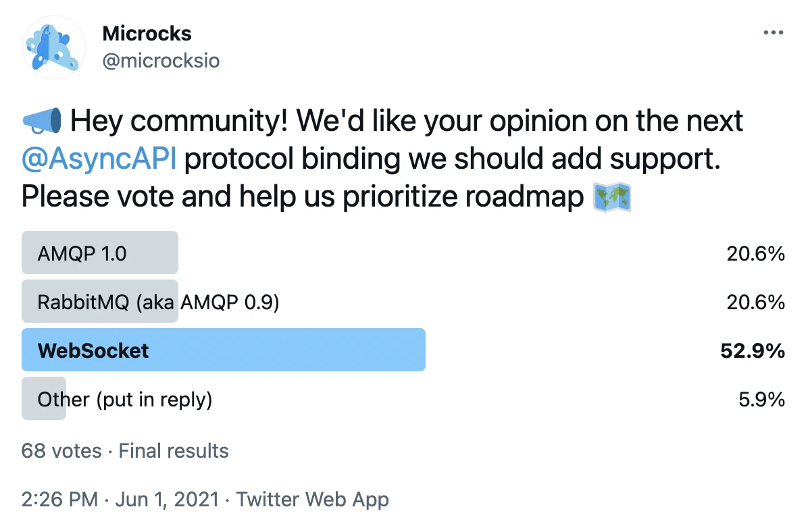Click the Microcks display name
The image size is (808, 532).
pos(147,33)
